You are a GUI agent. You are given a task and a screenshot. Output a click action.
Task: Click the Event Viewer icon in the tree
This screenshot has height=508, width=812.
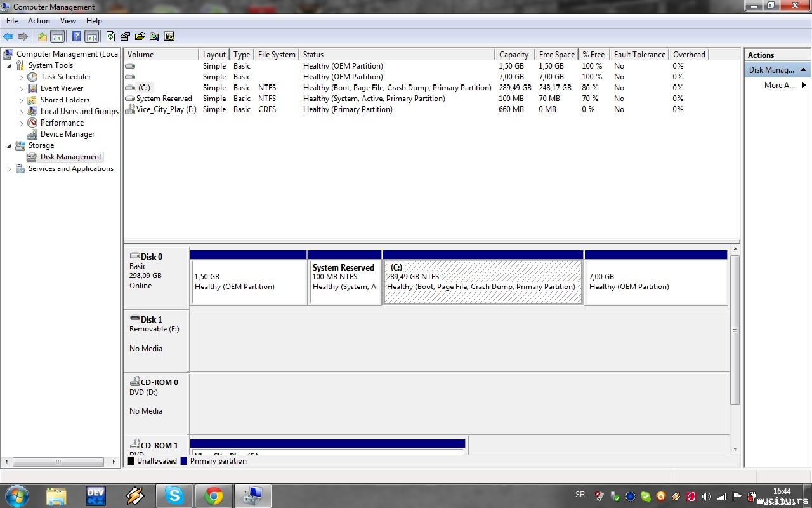click(32, 88)
